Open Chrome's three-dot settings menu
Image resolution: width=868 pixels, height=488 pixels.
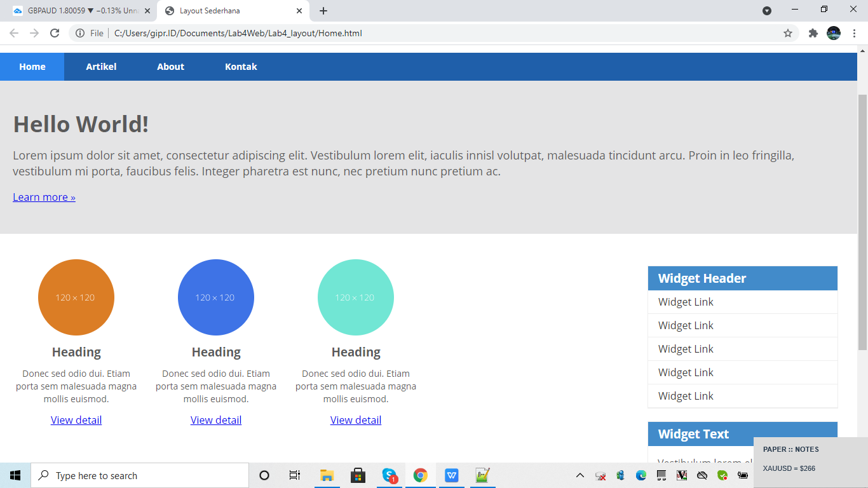854,32
